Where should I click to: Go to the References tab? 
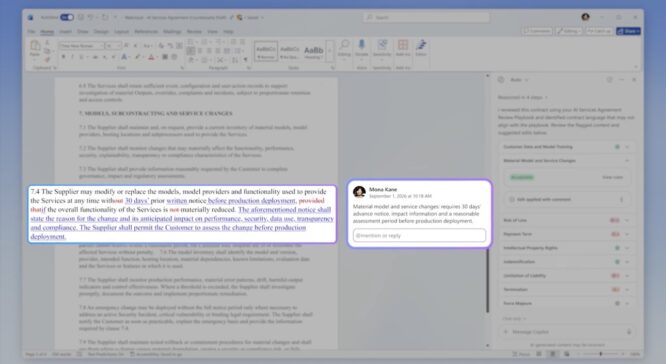[146, 32]
